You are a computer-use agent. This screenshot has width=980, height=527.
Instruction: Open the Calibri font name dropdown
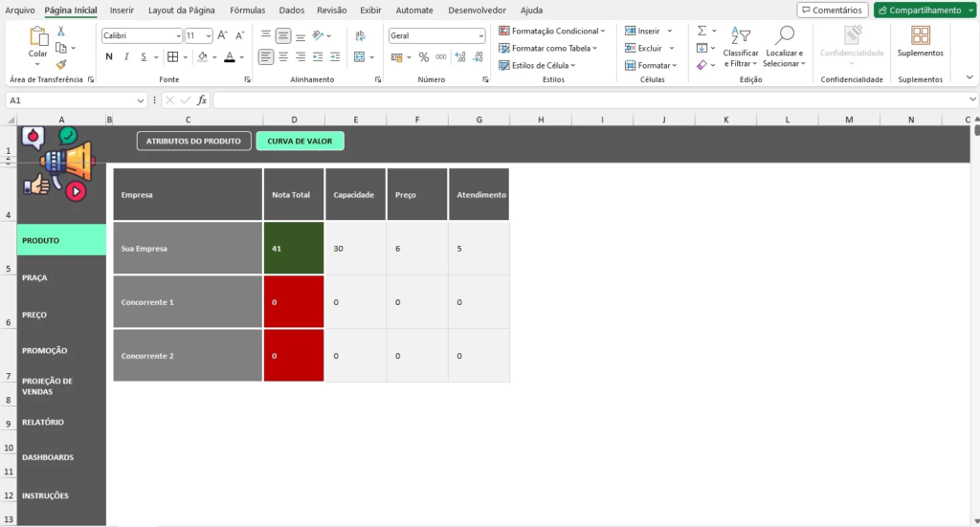142,35
